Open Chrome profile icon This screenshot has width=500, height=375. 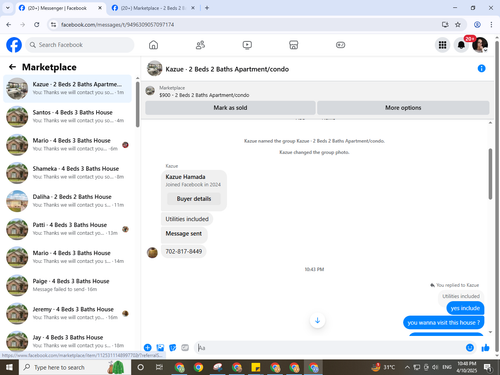click(x=477, y=24)
